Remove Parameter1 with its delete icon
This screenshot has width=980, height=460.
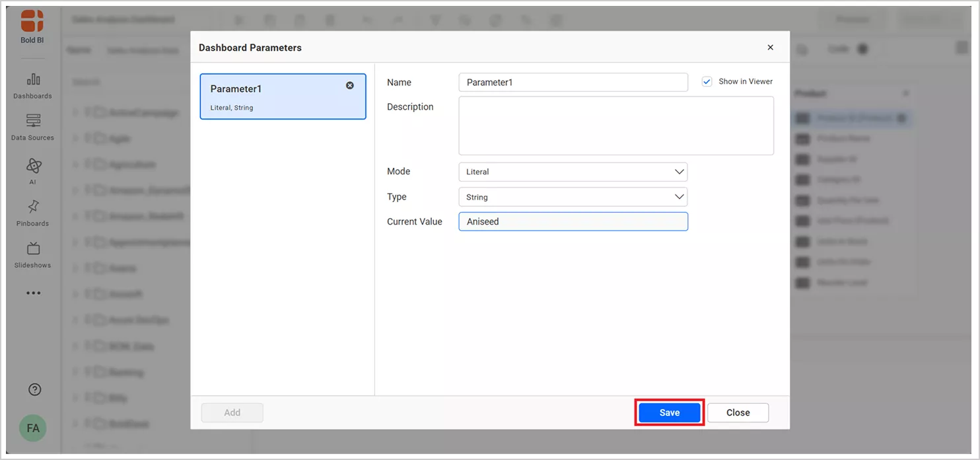tap(350, 85)
